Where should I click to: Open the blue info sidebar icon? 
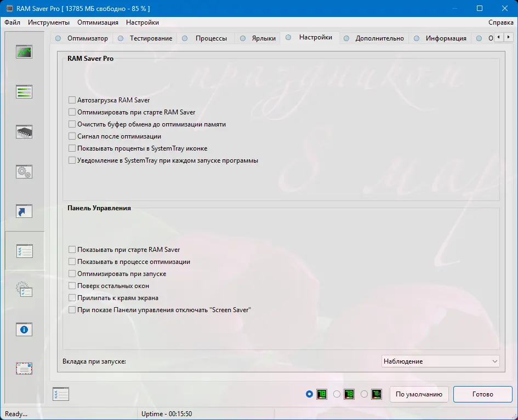click(24, 329)
